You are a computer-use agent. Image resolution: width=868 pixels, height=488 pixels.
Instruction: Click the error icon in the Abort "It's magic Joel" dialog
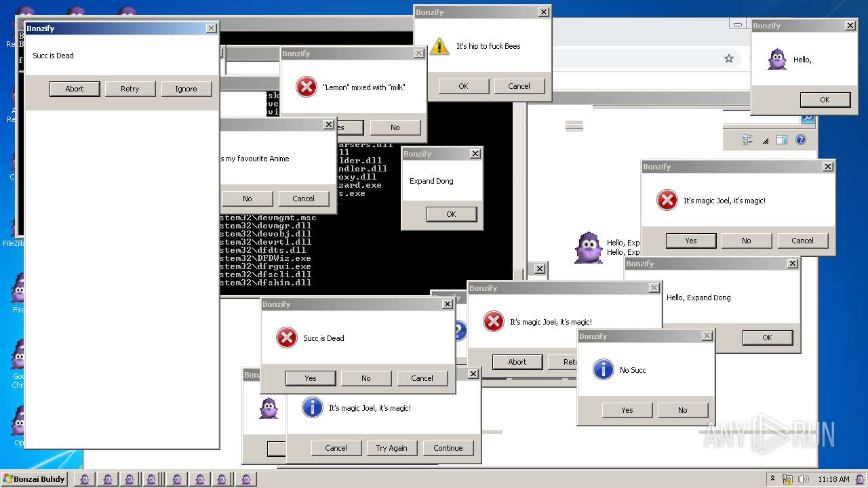(494, 321)
